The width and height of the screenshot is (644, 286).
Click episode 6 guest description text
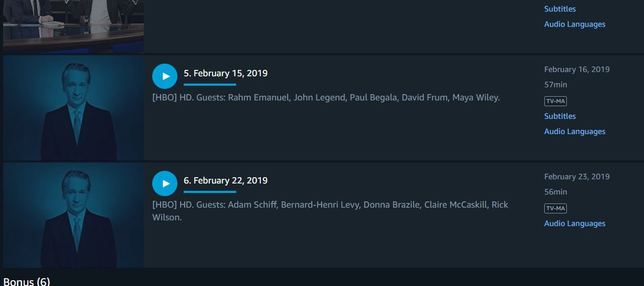click(x=330, y=211)
